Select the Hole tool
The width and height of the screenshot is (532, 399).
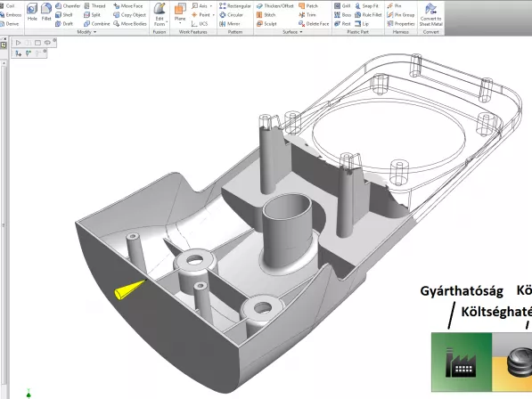tap(32, 12)
